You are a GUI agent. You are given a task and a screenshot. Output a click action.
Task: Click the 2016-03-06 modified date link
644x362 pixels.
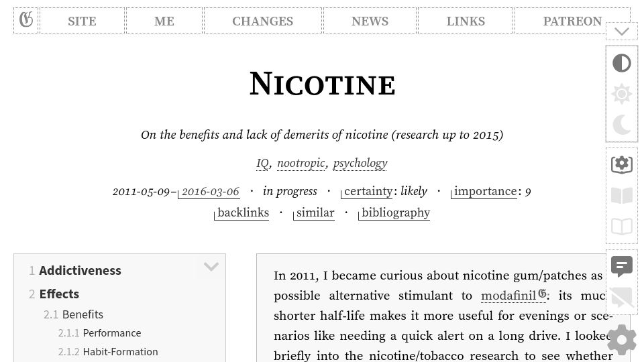pos(209,192)
